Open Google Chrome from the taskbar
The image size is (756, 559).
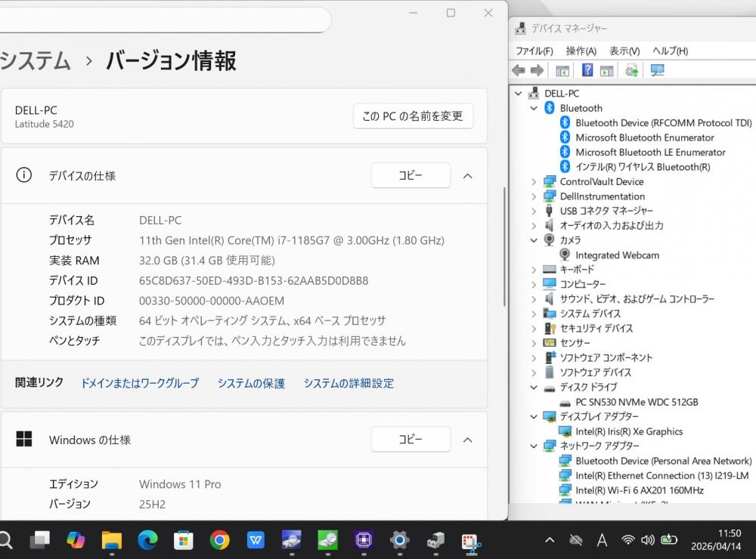[x=220, y=539]
